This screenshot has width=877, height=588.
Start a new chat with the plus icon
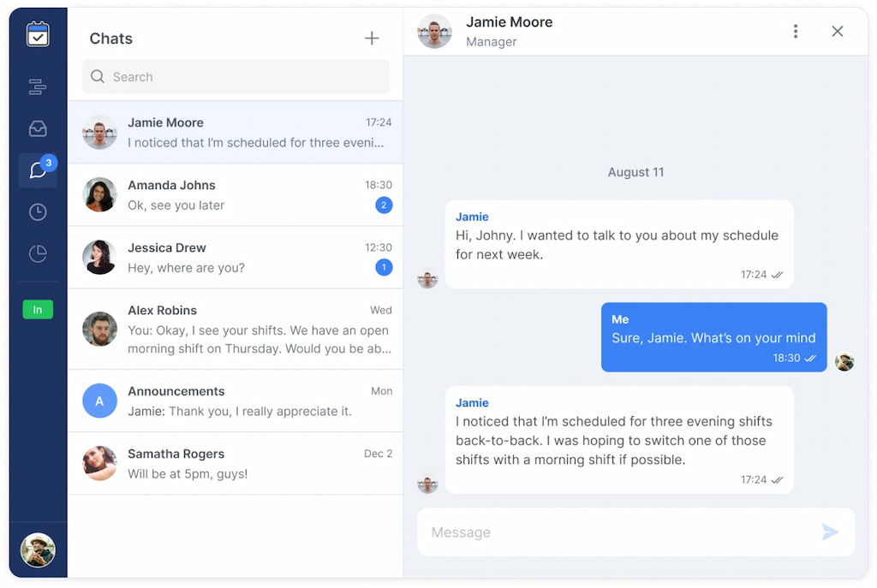pos(372,38)
